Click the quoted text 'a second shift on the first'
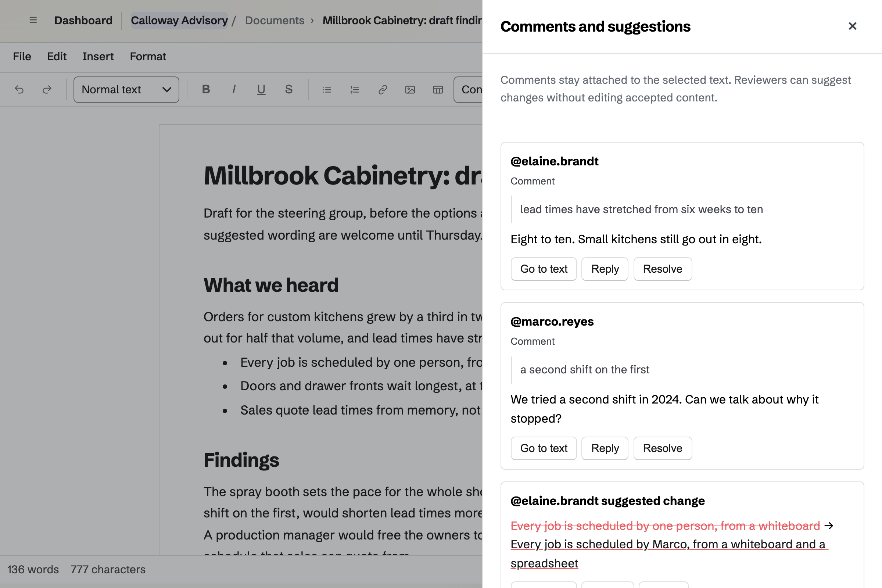882x588 pixels. point(585,369)
